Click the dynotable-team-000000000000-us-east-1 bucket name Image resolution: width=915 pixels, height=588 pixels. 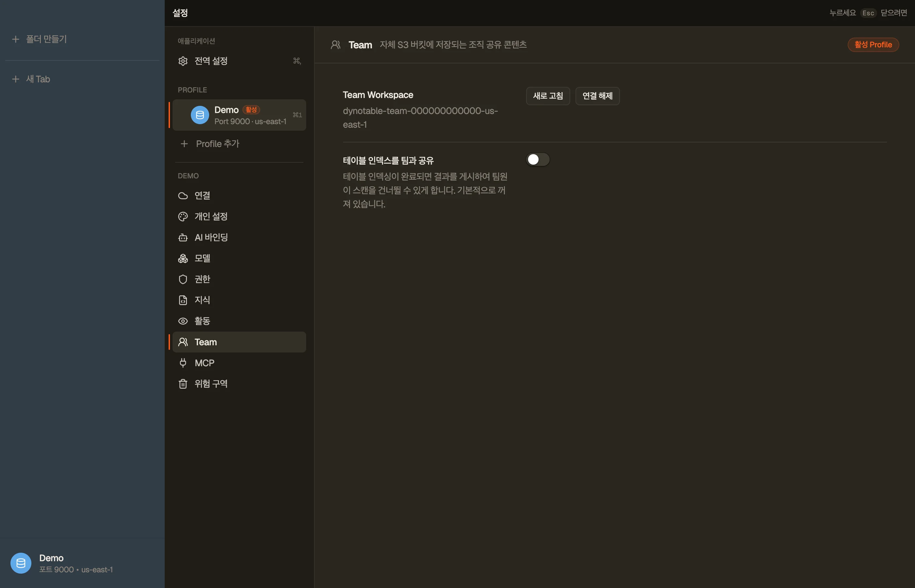tap(420, 118)
